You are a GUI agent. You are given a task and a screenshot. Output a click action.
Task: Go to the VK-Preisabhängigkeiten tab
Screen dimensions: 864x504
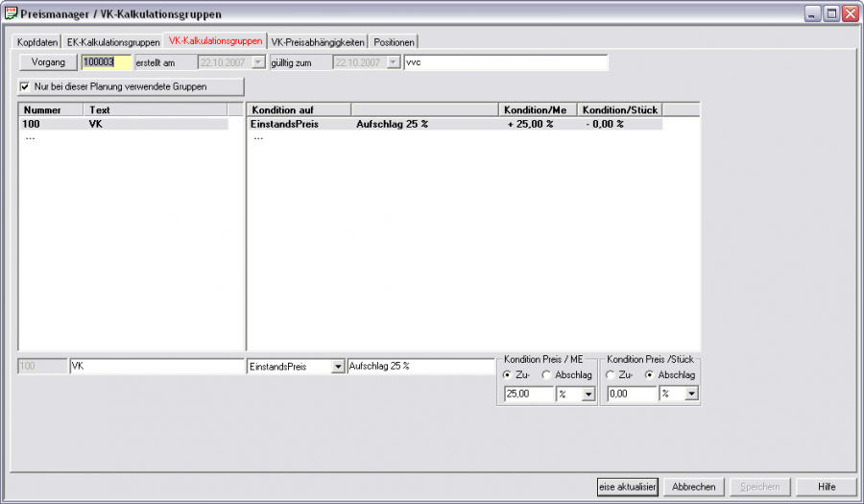point(318,42)
